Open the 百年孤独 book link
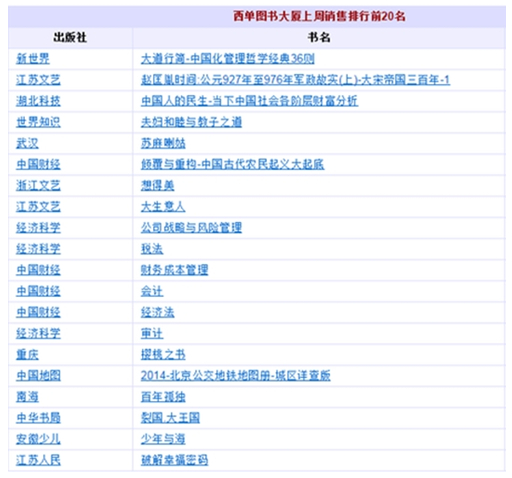 click(163, 397)
